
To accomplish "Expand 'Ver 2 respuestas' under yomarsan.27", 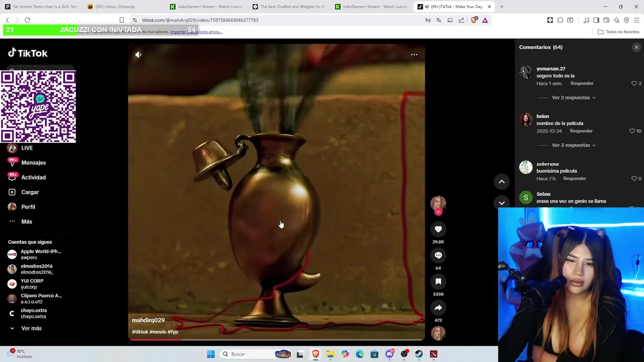I will (574, 98).
